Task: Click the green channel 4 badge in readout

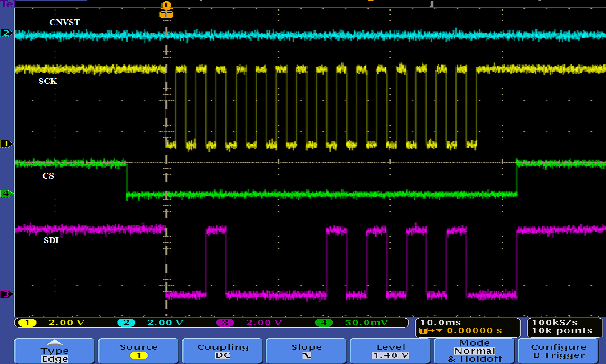Action: point(324,323)
